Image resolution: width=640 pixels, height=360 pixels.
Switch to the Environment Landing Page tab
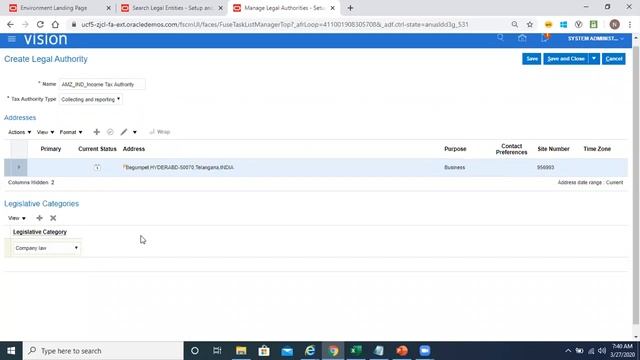coord(53,8)
